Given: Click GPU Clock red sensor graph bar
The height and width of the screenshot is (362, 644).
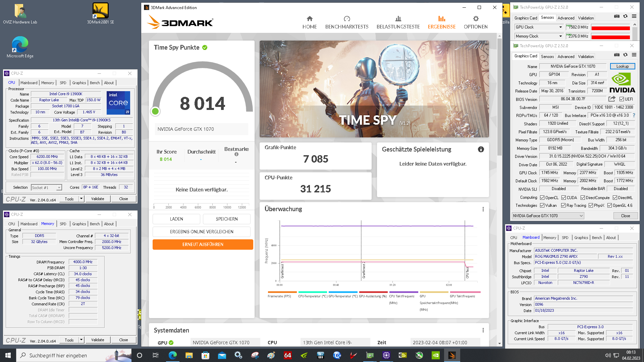Looking at the screenshot, I should [610, 28].
